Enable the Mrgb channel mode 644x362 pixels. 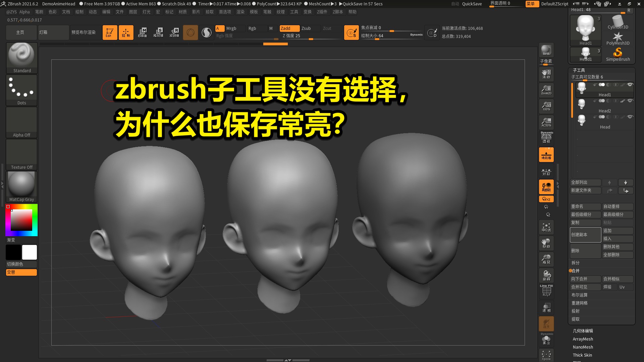[231, 28]
